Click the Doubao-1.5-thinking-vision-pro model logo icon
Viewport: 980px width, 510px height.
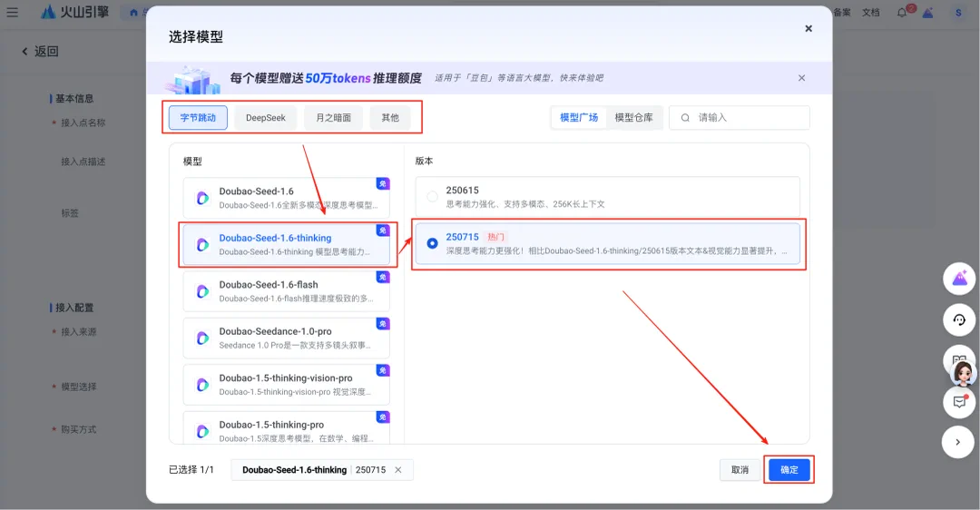point(202,385)
